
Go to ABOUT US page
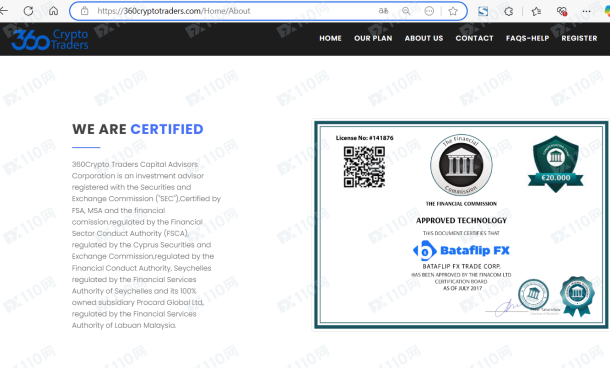coord(424,38)
